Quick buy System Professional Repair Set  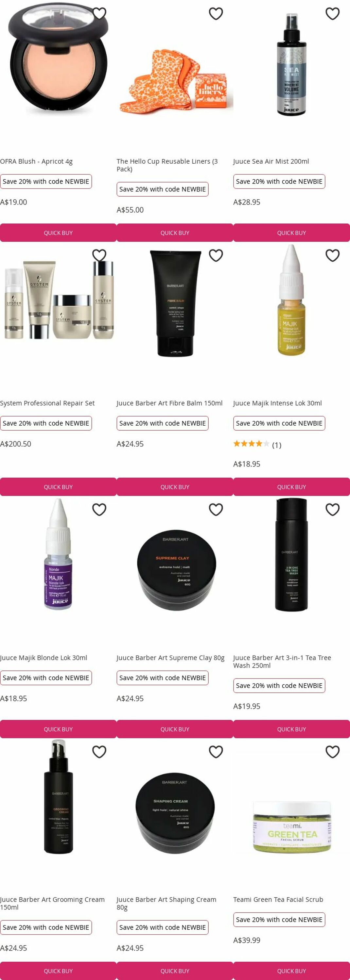coord(58,487)
